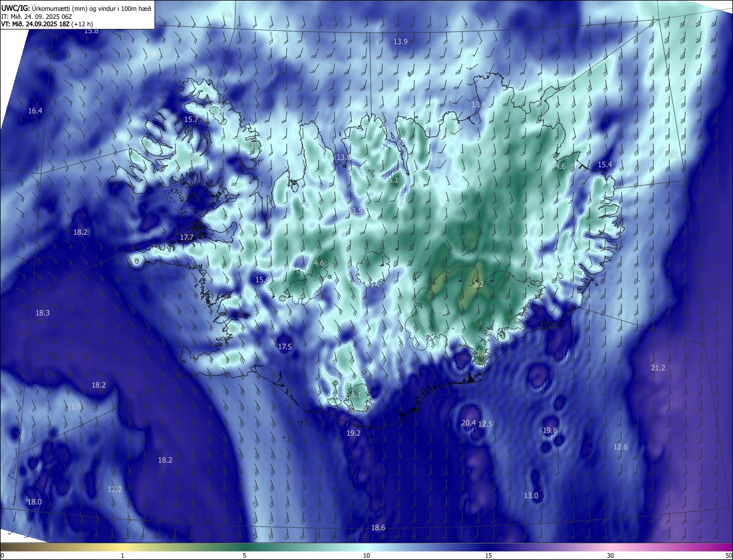
Task: Click the 6.1 value label
Action: [x=357, y=395]
